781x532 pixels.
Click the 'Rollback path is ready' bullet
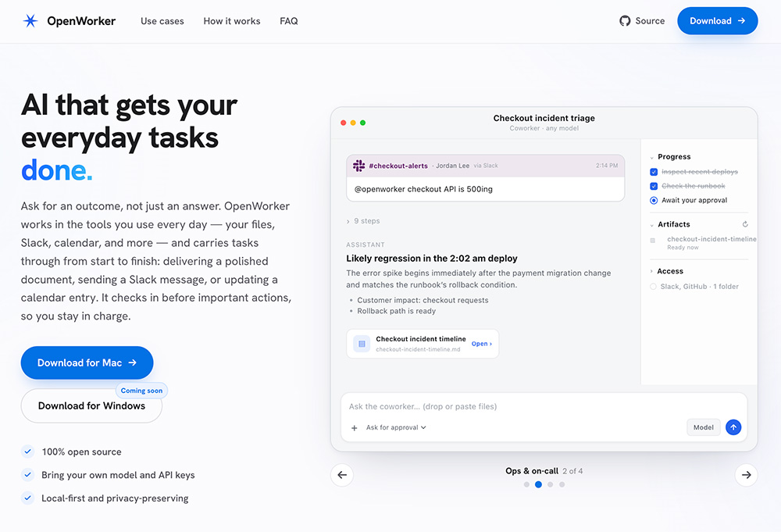397,311
